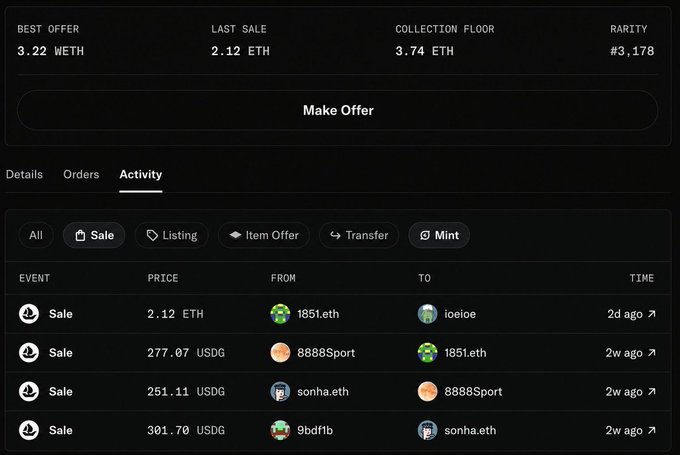Click OpenSea logo in 277.07 USDG sale row

29,353
